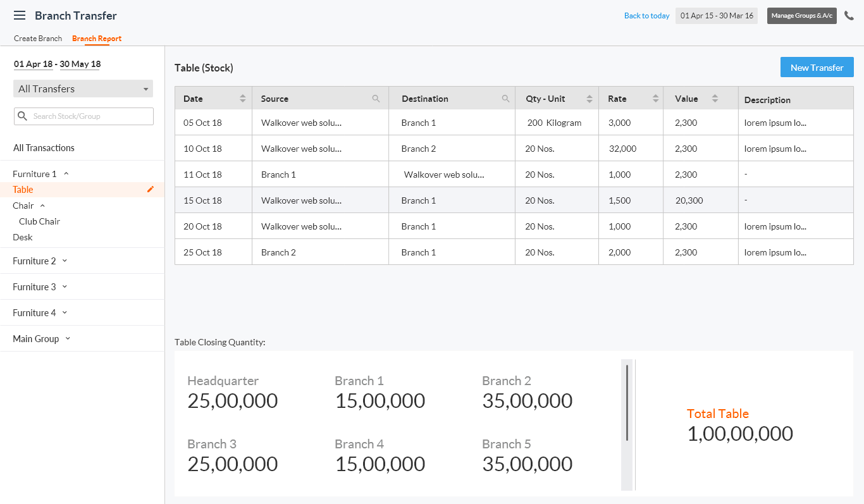This screenshot has width=864, height=504.
Task: Click the closing quantity scrollbar thumb
Action: (627, 403)
